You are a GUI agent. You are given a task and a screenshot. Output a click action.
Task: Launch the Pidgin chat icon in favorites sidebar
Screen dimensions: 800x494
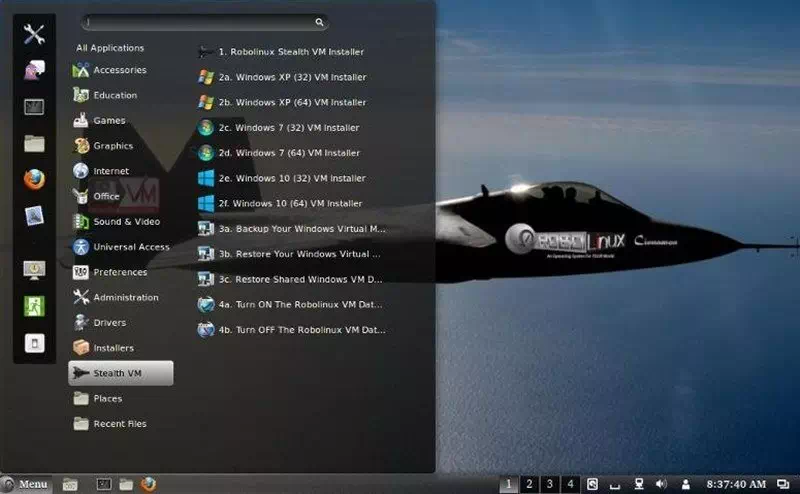pos(34,70)
